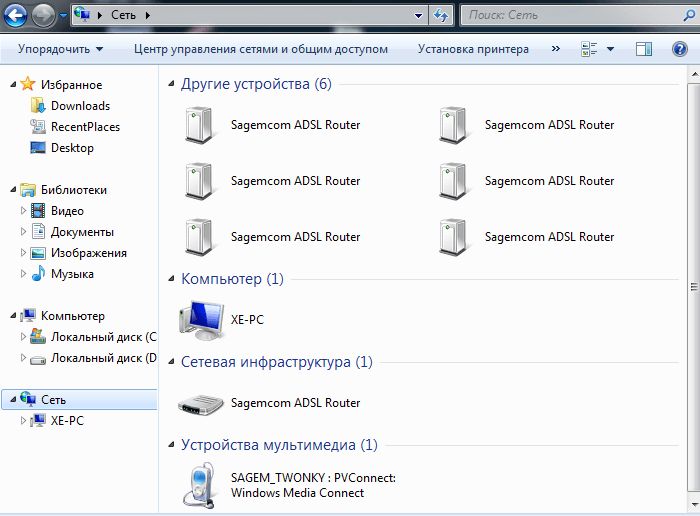Click the Установка принтера button
The image size is (700, 516).
(x=473, y=49)
